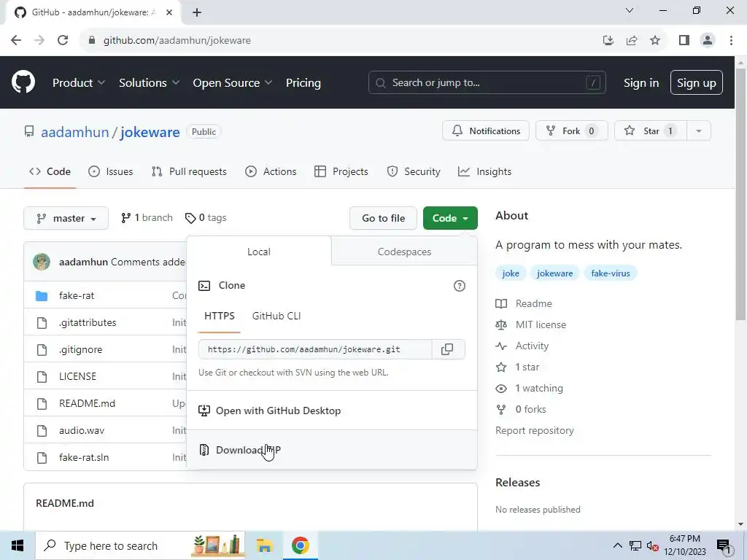Viewport: 747px width, 560px height.
Task: Go back to previous page
Action: (x=16, y=41)
